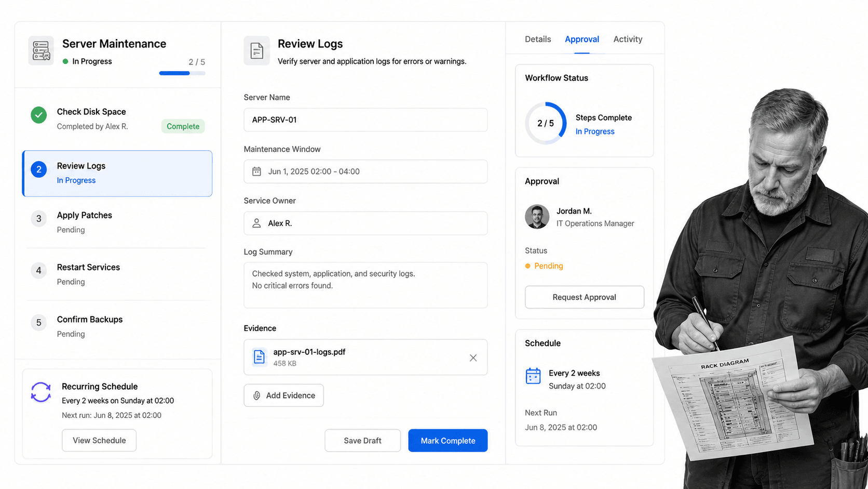868x489 pixels.
Task: Switch to the Activity tab
Action: click(628, 39)
